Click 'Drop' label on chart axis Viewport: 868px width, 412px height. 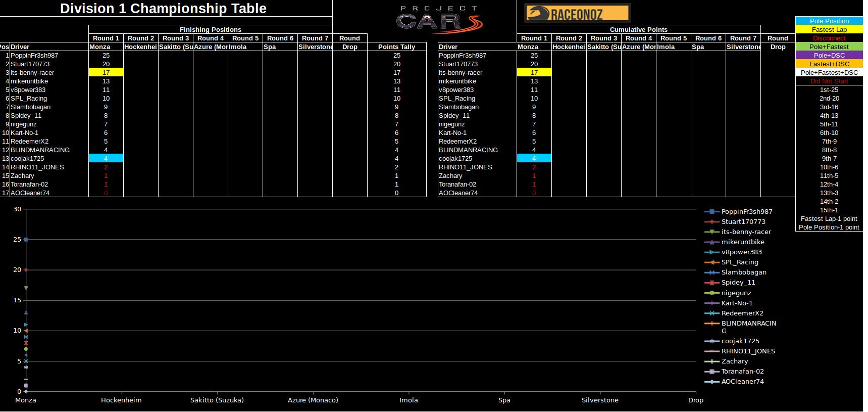point(696,400)
